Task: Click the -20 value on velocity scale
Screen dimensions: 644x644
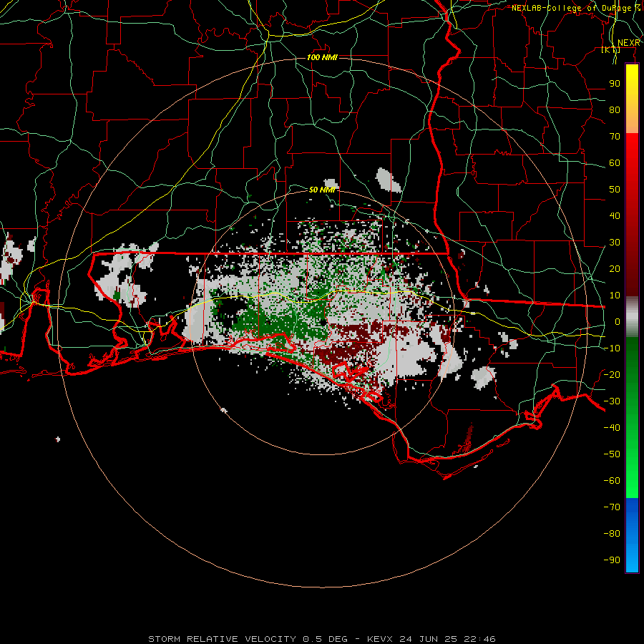Action: click(612, 374)
